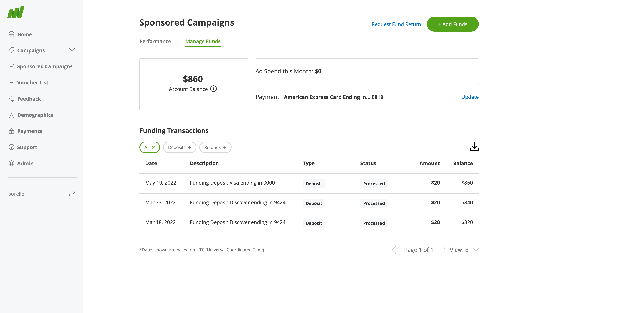Click the green logo in the sidebar
The width and height of the screenshot is (644, 313).
[16, 12]
